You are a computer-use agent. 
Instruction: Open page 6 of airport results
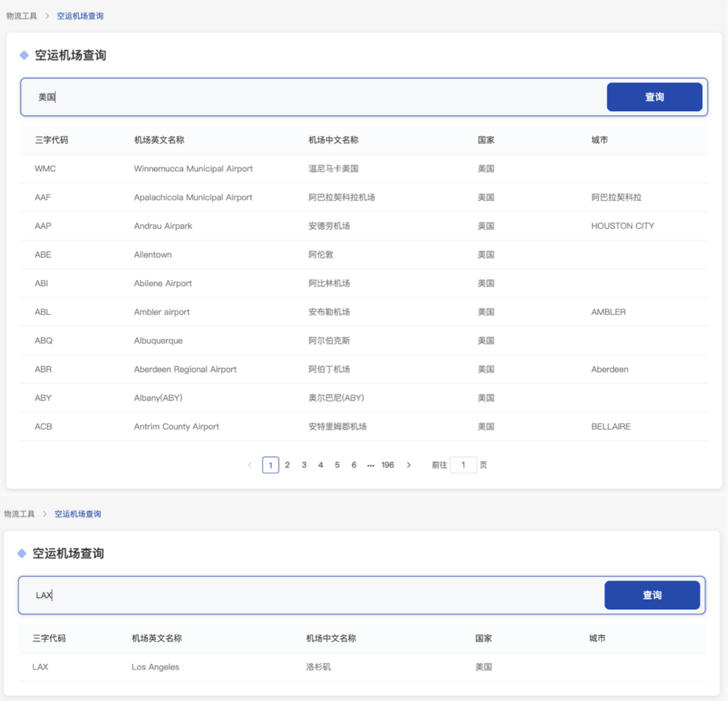tap(354, 465)
